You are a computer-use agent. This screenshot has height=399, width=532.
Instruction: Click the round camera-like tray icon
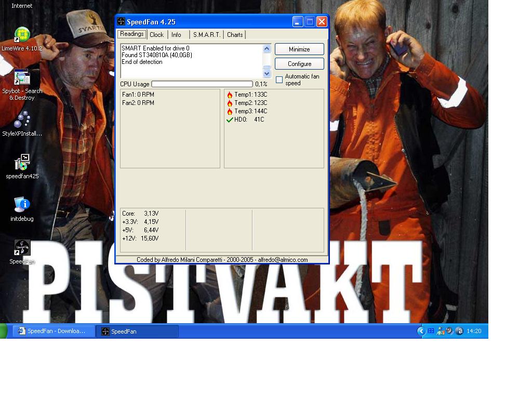point(449,331)
